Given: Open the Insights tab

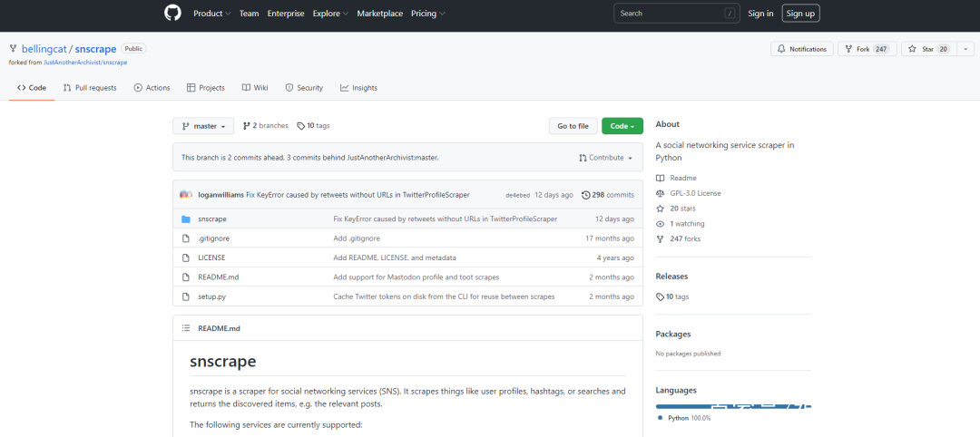Looking at the screenshot, I should (358, 88).
